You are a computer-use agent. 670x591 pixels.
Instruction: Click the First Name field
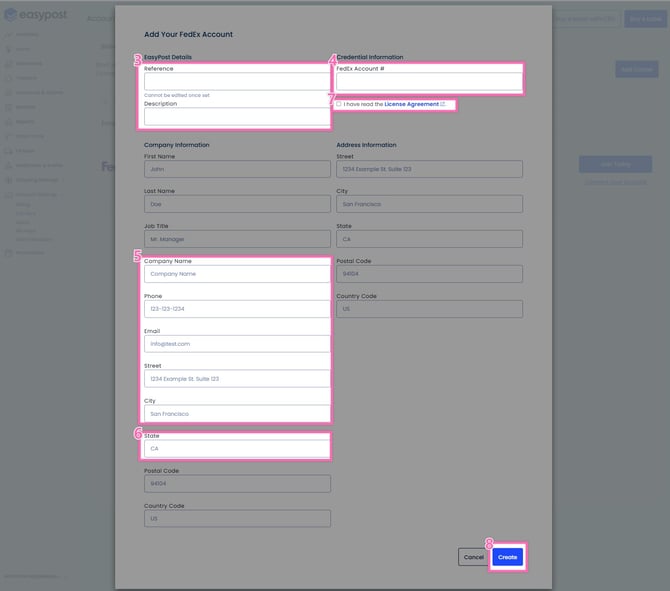pyautogui.click(x=237, y=169)
